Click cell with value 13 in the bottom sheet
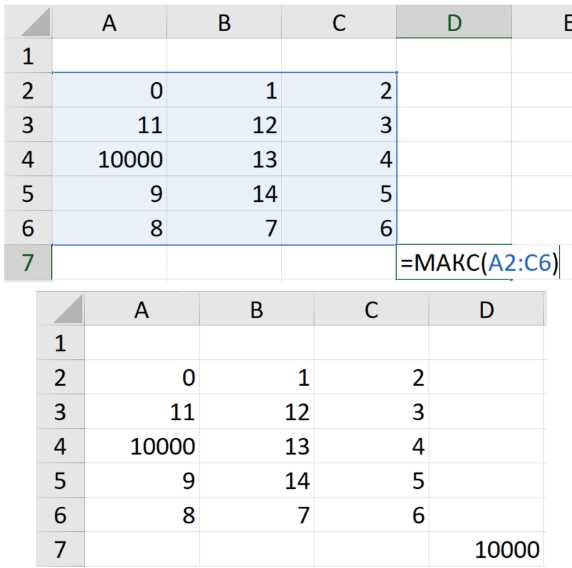The height and width of the screenshot is (568, 572). point(256,446)
